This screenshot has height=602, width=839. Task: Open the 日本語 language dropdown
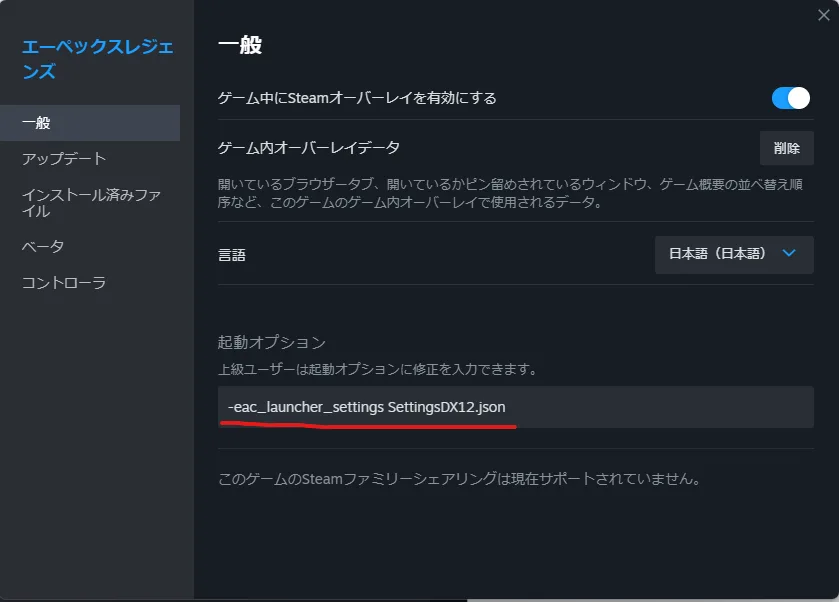point(734,254)
